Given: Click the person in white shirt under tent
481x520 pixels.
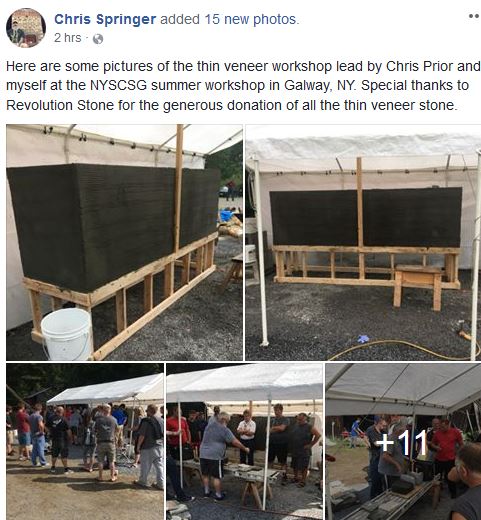Looking at the screenshot, I should pos(247,437).
